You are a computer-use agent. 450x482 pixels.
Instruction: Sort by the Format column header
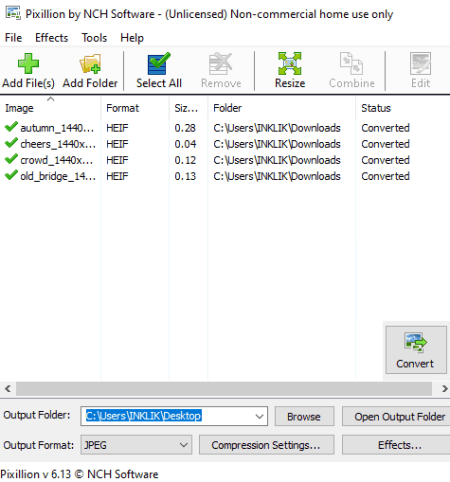point(135,108)
